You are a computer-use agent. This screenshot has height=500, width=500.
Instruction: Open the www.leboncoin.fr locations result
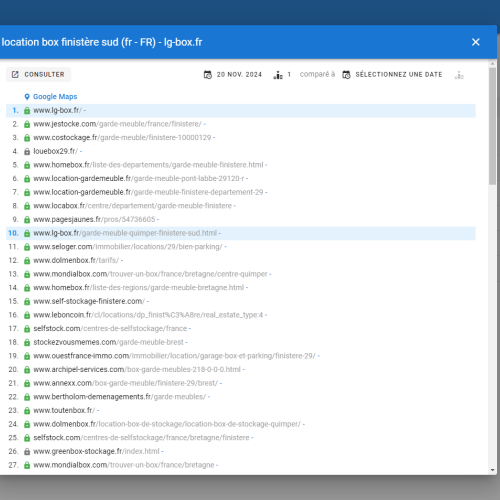(148, 315)
